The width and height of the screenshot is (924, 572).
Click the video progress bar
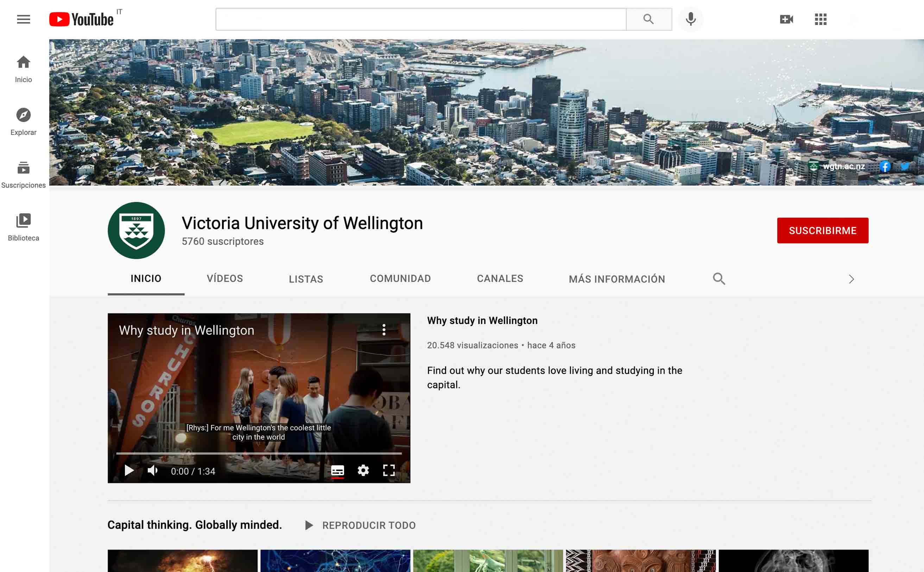259,453
